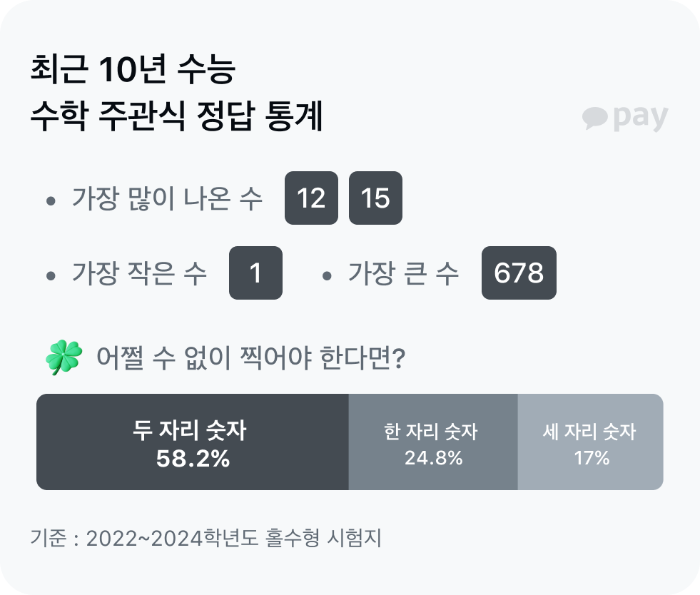Select the 세 자리 숫자 17% bar segment
Image resolution: width=700 pixels, height=595 pixels.
point(591,442)
